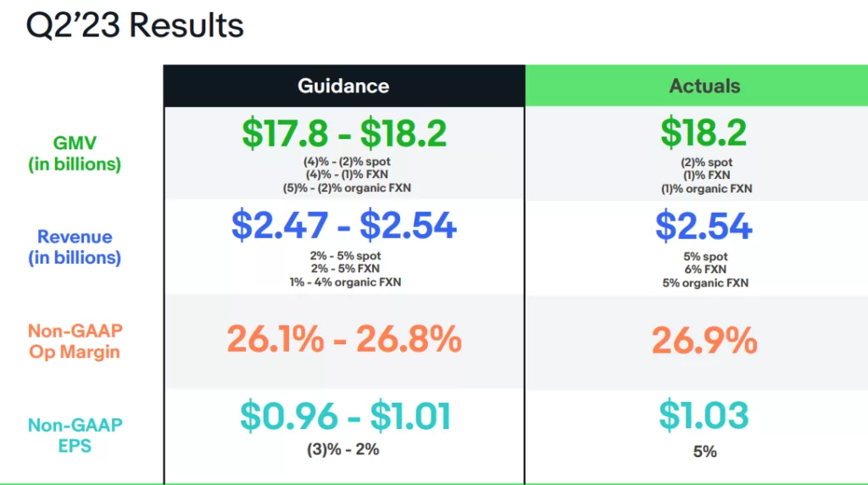Select the (5)% - (2)% organic FXN guidance line
The width and height of the screenshot is (868, 485).
[343, 189]
